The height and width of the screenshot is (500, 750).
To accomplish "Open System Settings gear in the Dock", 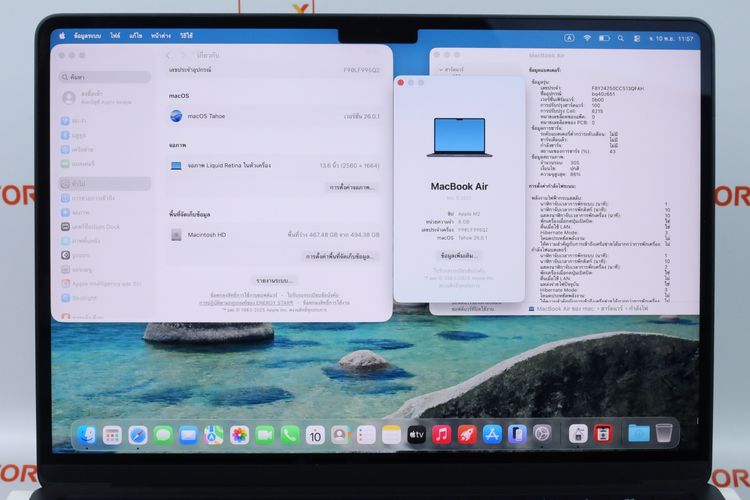I will coord(542,434).
